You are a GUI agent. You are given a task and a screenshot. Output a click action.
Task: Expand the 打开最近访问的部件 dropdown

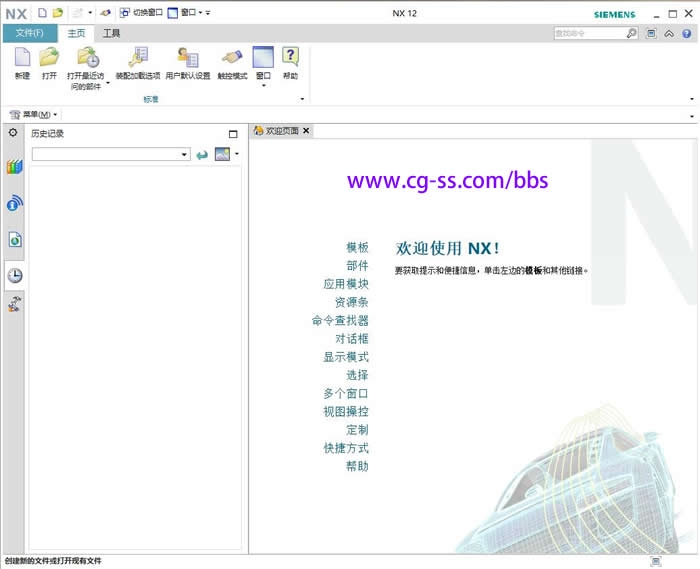pos(107,84)
